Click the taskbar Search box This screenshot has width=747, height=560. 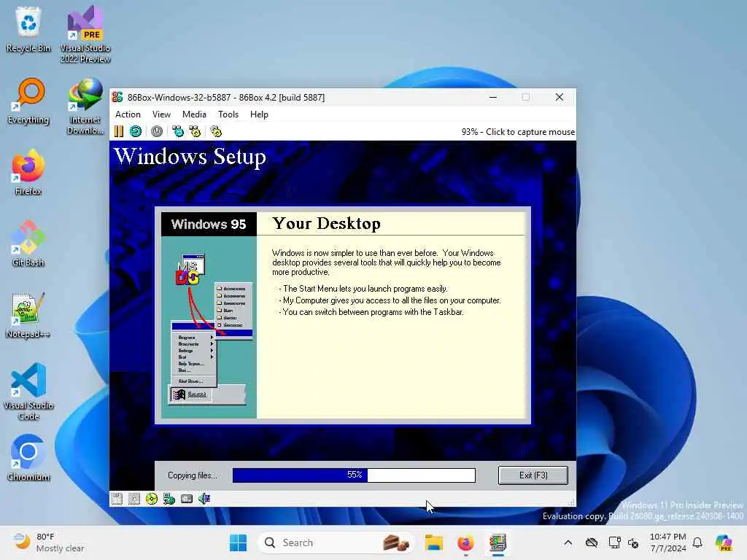336,542
